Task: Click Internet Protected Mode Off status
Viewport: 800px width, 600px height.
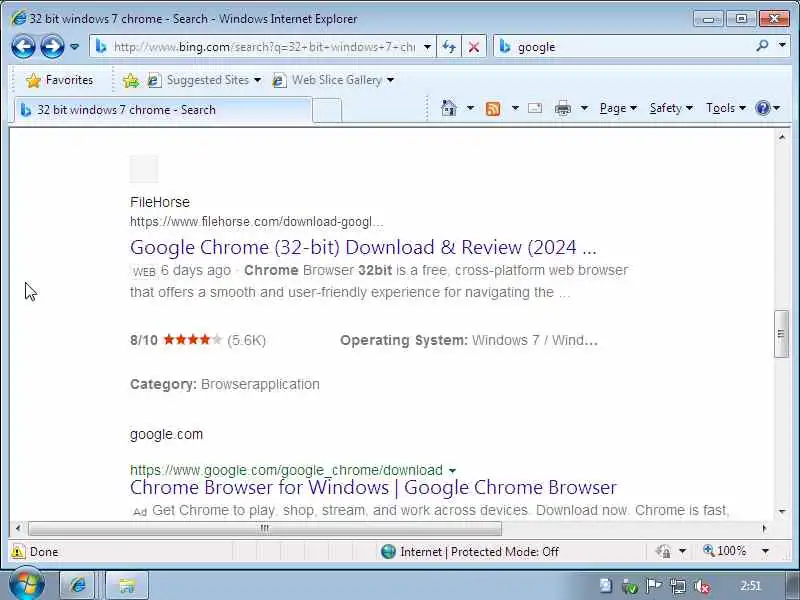Action: (x=470, y=552)
